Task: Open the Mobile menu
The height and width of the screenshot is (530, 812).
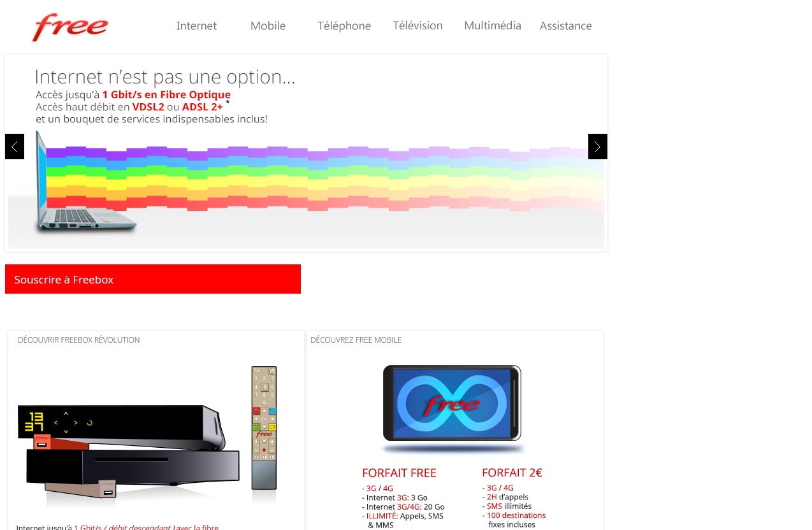Action: [268, 25]
